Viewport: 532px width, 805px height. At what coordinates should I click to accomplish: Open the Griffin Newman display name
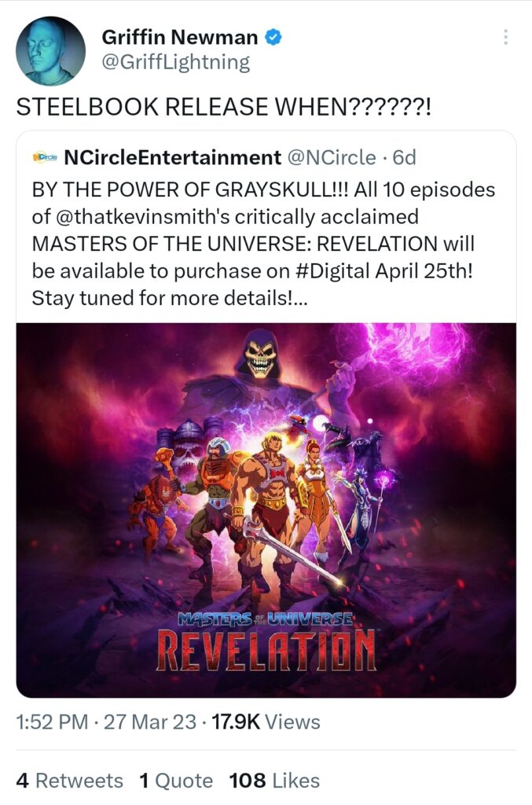[179, 37]
